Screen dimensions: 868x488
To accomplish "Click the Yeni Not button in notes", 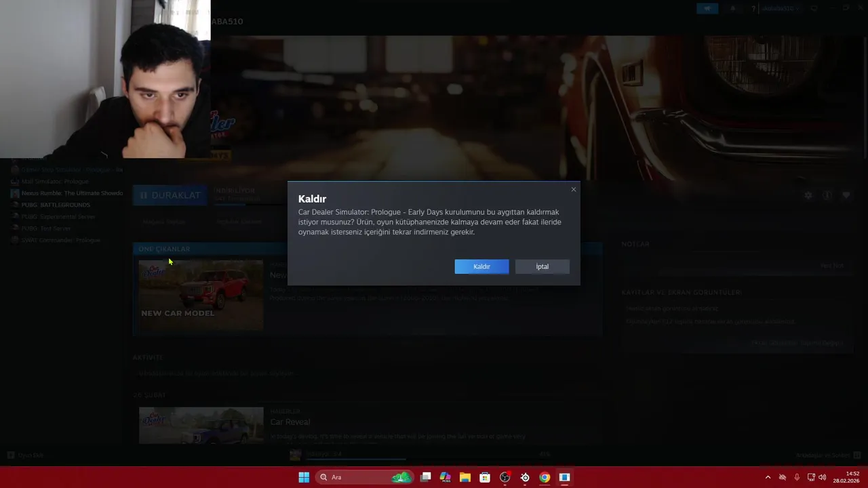I will (x=832, y=266).
